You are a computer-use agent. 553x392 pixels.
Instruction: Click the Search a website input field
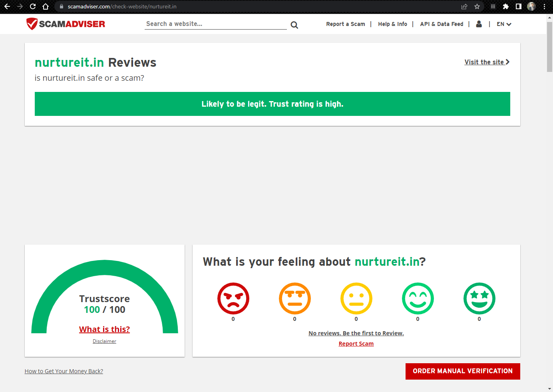(215, 24)
